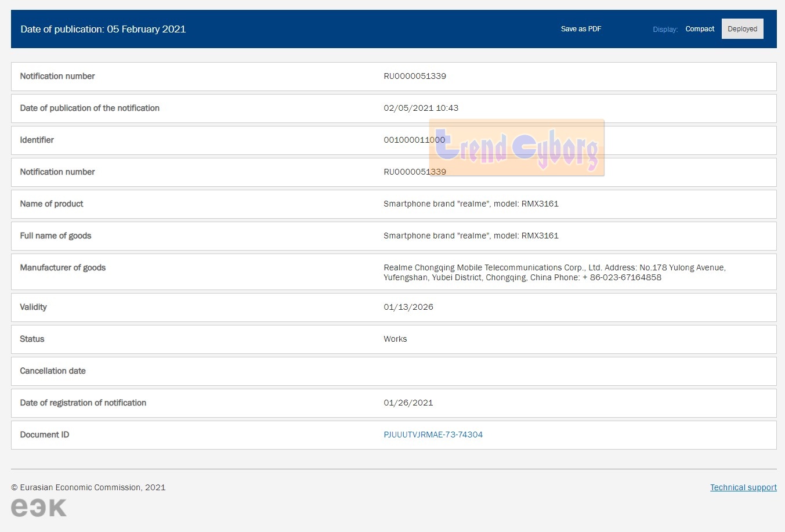The width and height of the screenshot is (785, 532).
Task: Open the Document ID link PJUUUTVJRMAE-73-74304
Action: tap(433, 434)
